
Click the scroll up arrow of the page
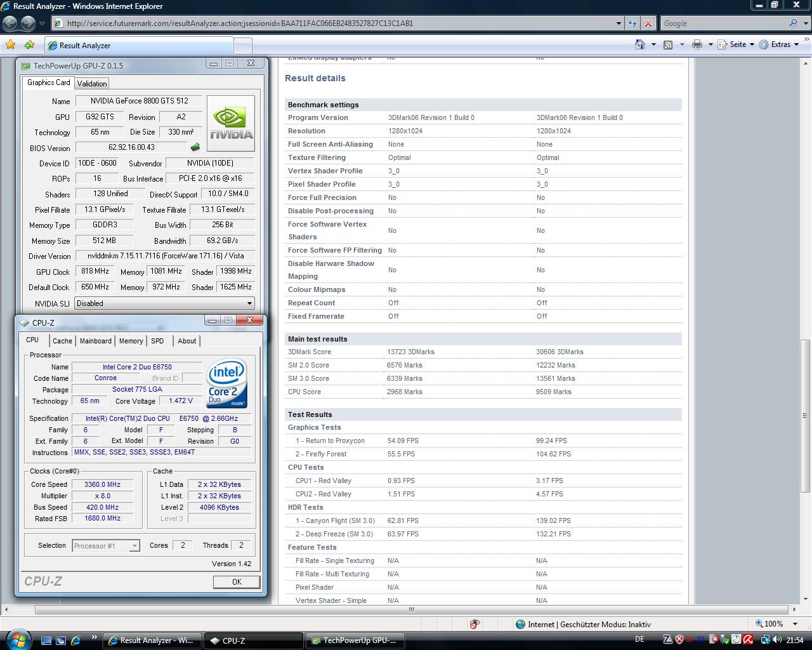point(806,63)
